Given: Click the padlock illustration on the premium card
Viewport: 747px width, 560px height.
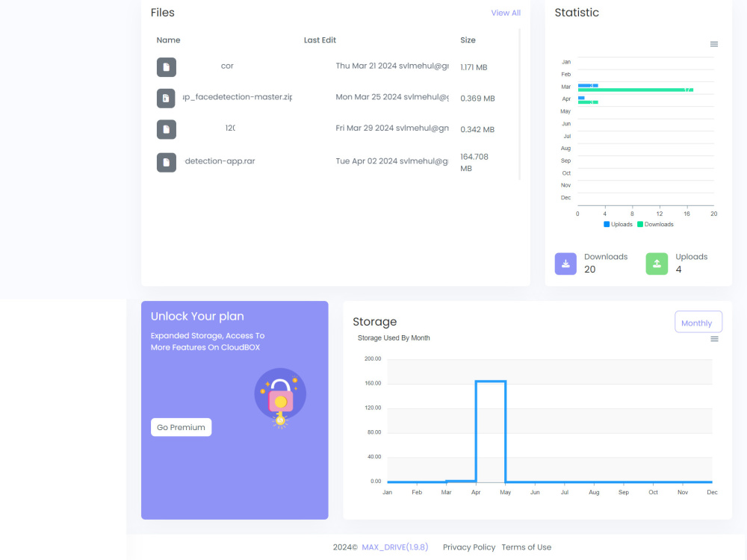Looking at the screenshot, I should click(x=281, y=393).
